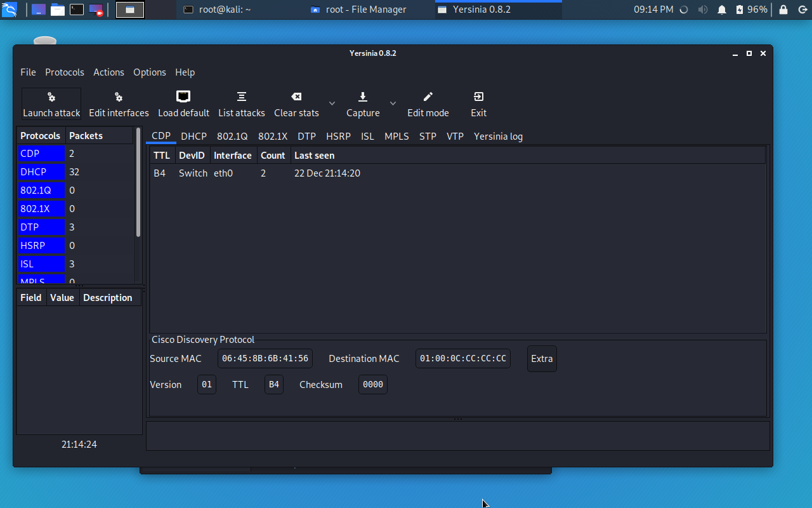Select DTP row in Protocols list
The height and width of the screenshot is (508, 812).
pyautogui.click(x=75, y=227)
